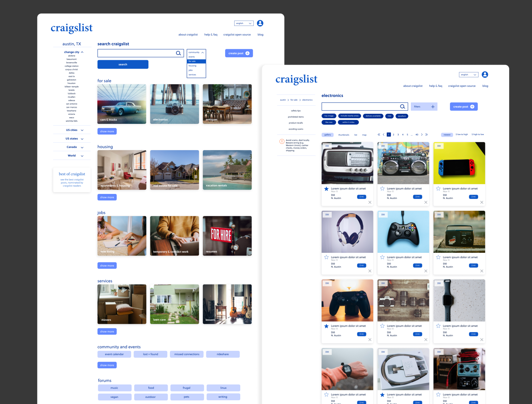Jump to last page with the double-right arrow
Screen dimensions: 532x404
[426, 134]
